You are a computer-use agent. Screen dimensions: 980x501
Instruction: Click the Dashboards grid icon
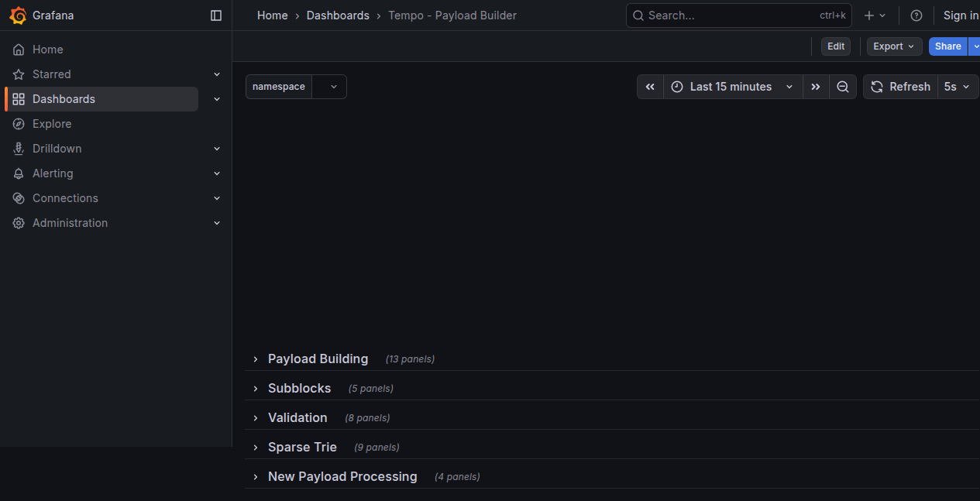point(19,99)
